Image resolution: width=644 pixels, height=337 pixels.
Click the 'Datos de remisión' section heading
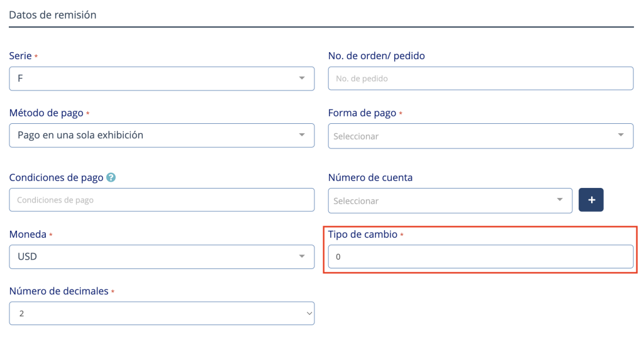pos(53,14)
